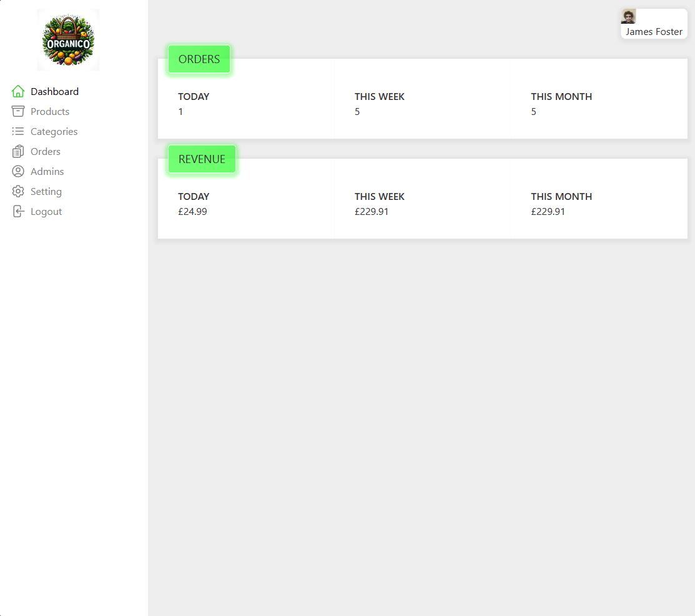
Task: Open the Orders clipboard icon
Action: [18, 151]
